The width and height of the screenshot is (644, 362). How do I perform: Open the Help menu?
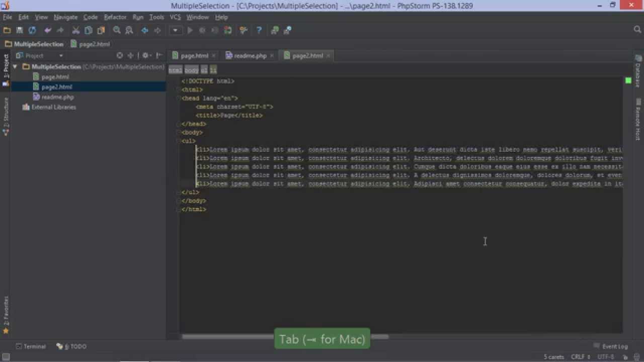coord(221,17)
